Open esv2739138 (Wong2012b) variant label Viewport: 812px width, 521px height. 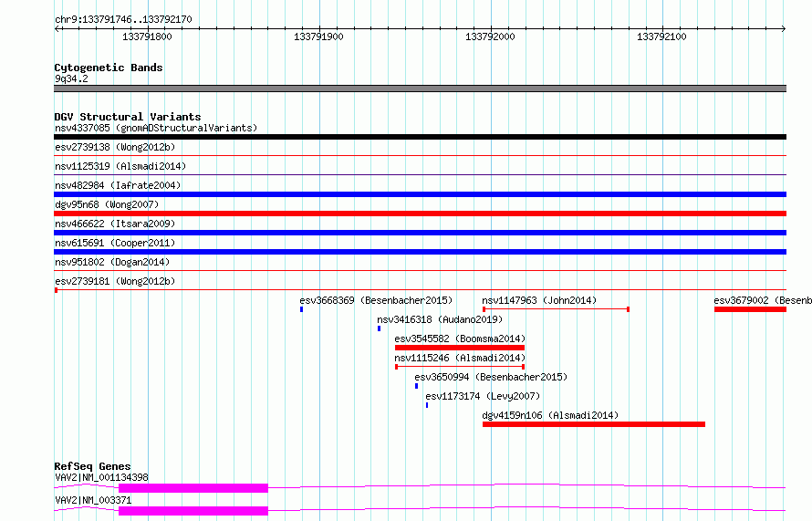(x=115, y=147)
